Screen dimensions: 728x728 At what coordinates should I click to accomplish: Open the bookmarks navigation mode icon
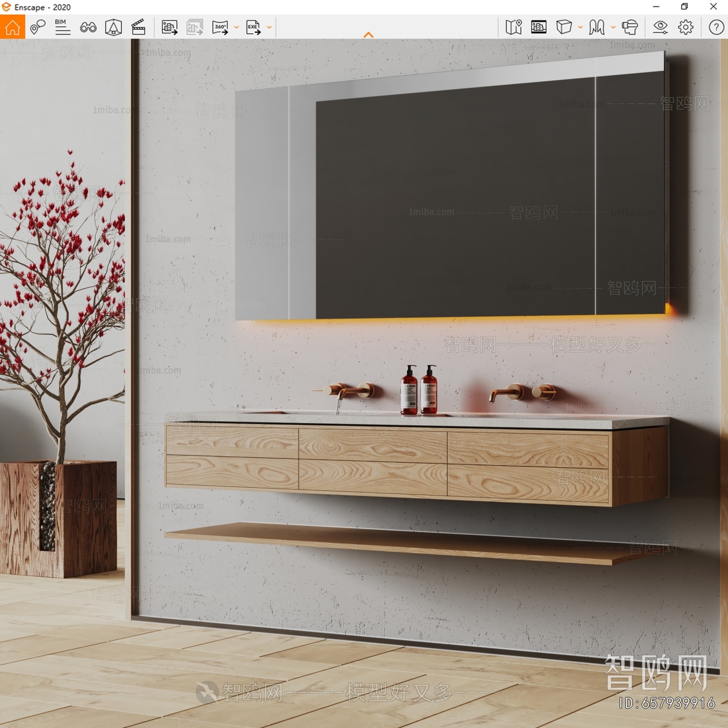(597, 27)
